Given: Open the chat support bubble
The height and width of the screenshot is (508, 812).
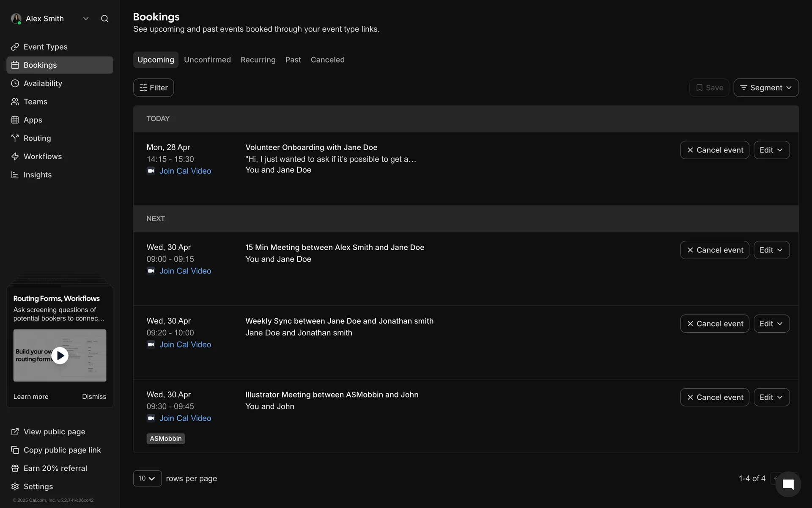Looking at the screenshot, I should [x=788, y=484].
